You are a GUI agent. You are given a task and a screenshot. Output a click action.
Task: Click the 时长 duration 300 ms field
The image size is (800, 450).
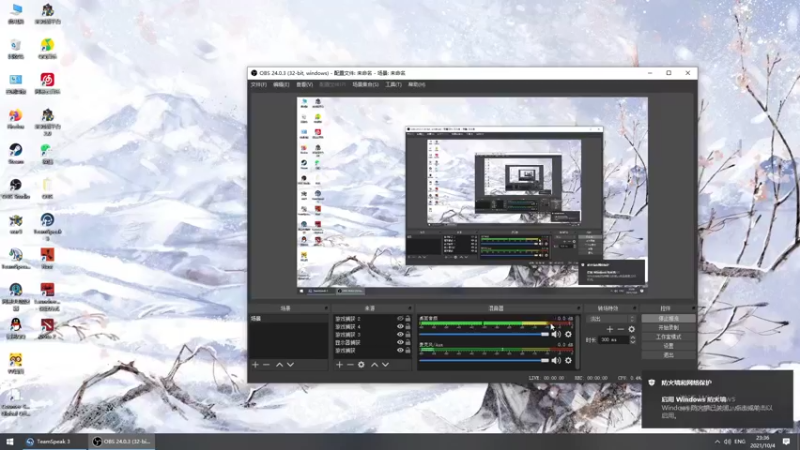pos(614,339)
